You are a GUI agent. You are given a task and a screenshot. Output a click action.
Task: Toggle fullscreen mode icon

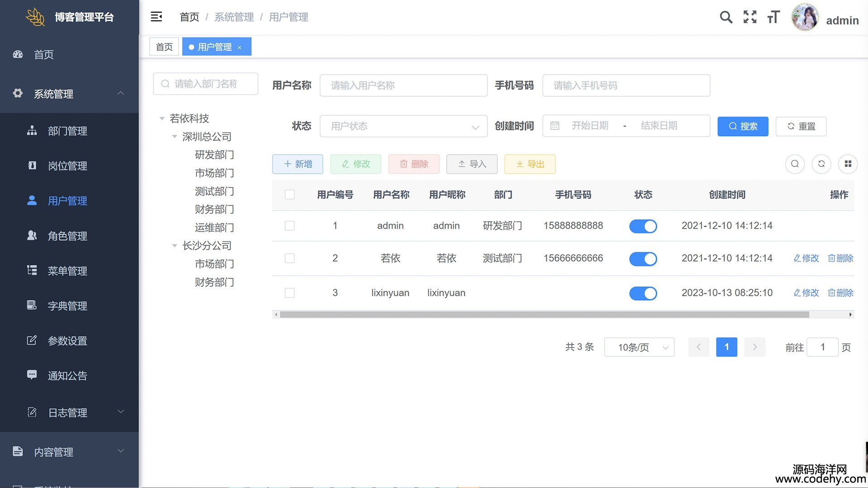pos(749,17)
